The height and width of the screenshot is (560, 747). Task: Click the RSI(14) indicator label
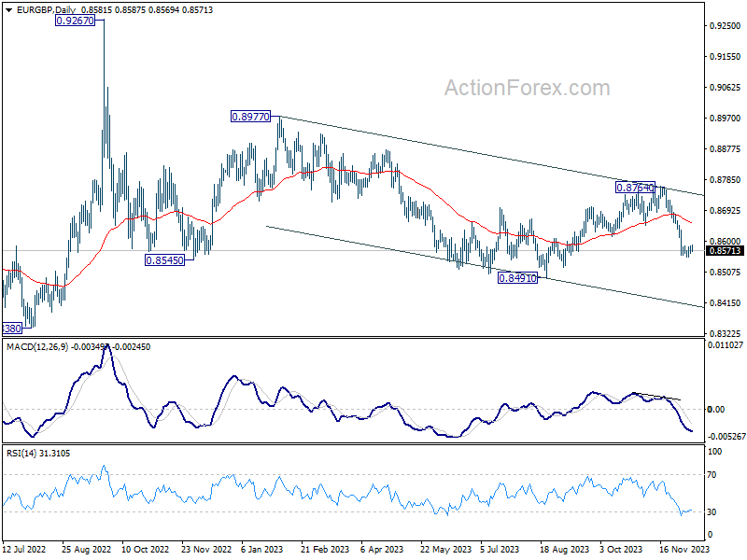(x=21, y=454)
